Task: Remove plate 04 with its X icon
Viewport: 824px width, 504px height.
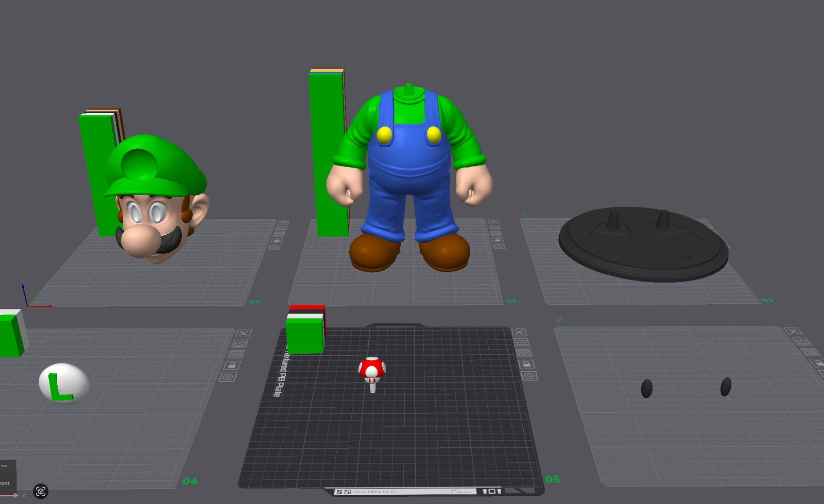Action: [x=243, y=333]
